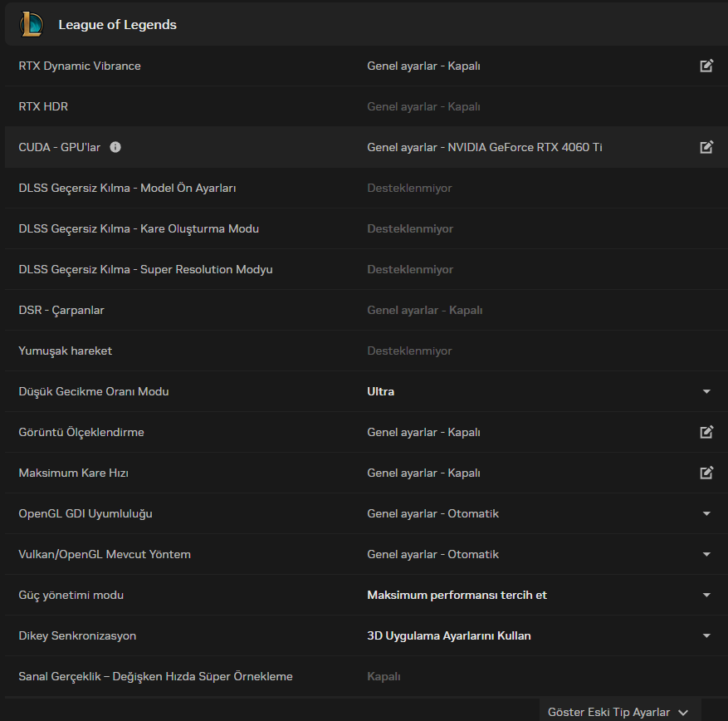This screenshot has height=721, width=728.
Task: Open Düşük Gecikme Oranı Modu dropdown arrow
Action: tap(706, 391)
